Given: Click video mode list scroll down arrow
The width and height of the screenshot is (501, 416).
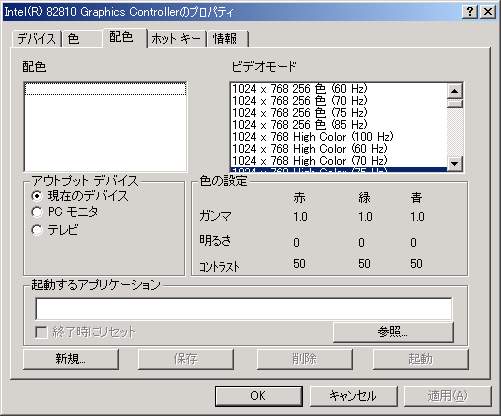Looking at the screenshot, I should tap(455, 164).
